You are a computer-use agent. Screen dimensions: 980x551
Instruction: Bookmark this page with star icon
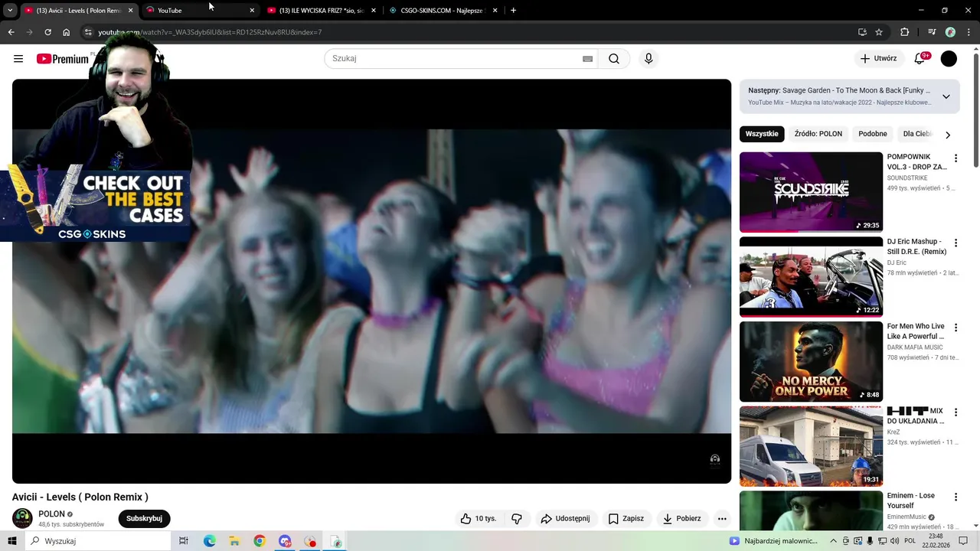click(x=879, y=32)
